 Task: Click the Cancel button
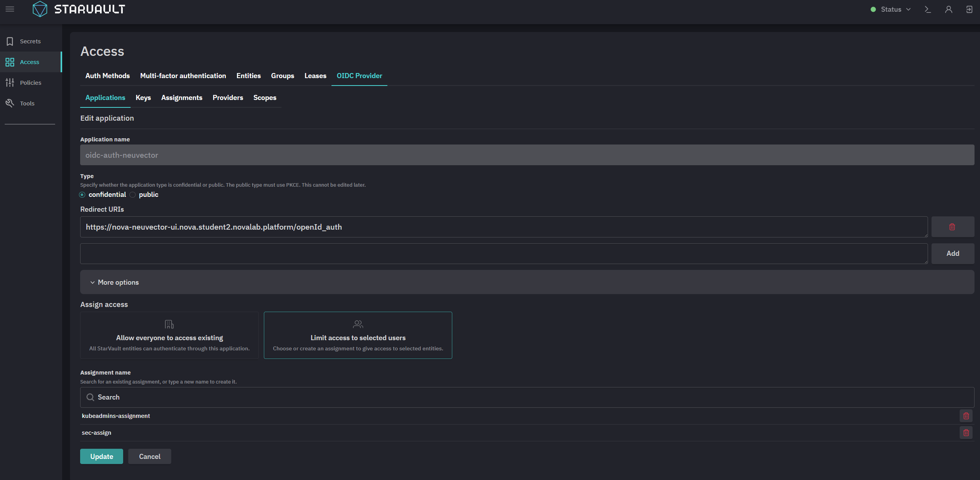[150, 457]
